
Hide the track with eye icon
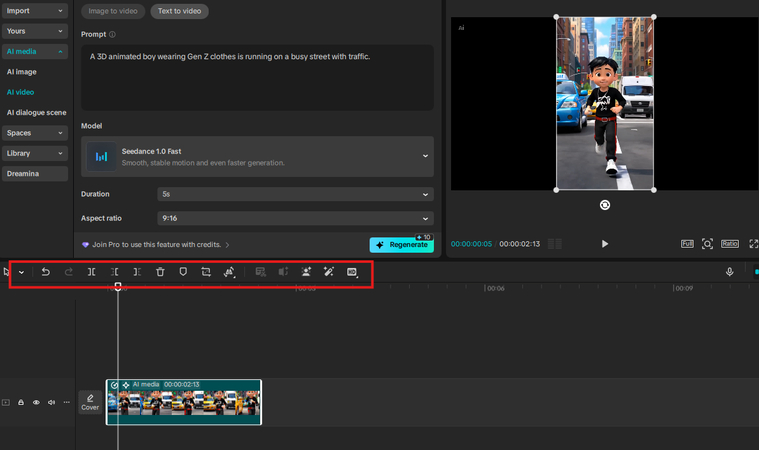[x=36, y=402]
